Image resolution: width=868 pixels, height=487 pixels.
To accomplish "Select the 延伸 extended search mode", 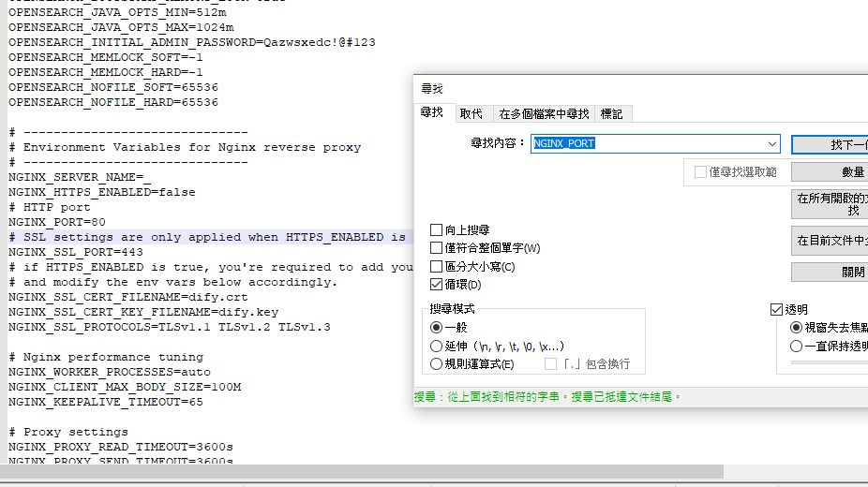I will pyautogui.click(x=437, y=346).
